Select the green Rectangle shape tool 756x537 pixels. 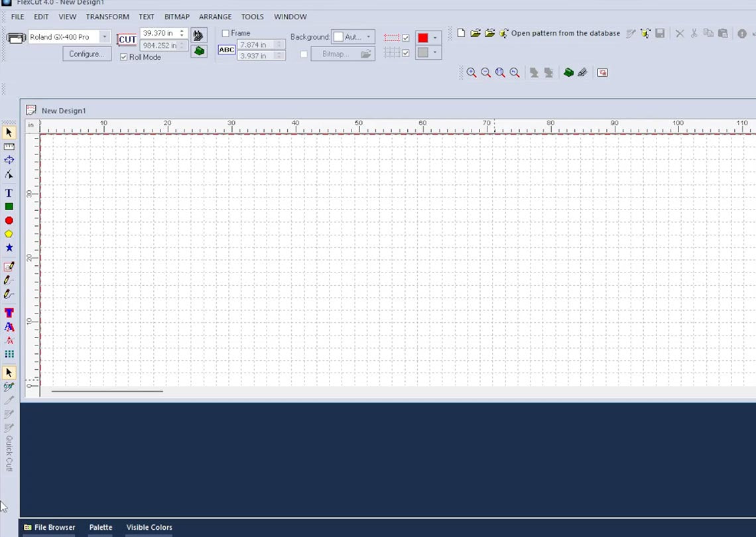[x=9, y=207]
